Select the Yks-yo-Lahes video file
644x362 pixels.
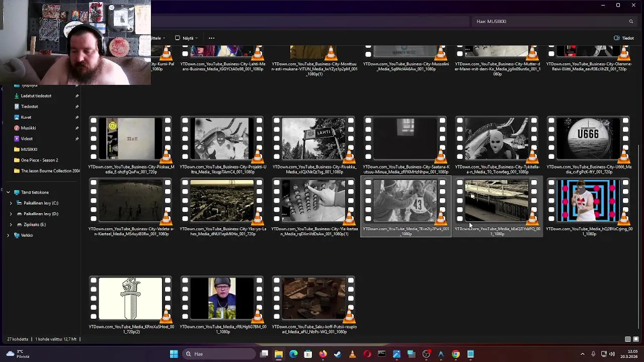click(222, 207)
